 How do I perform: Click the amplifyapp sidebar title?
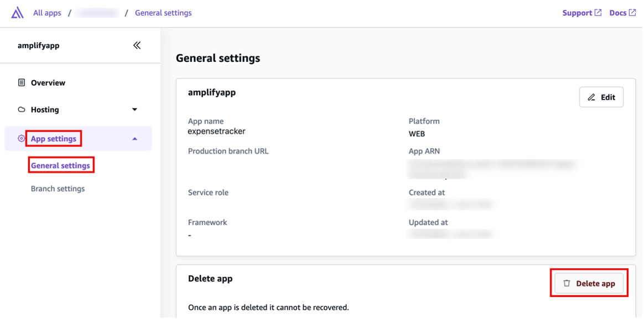pyautogui.click(x=39, y=45)
